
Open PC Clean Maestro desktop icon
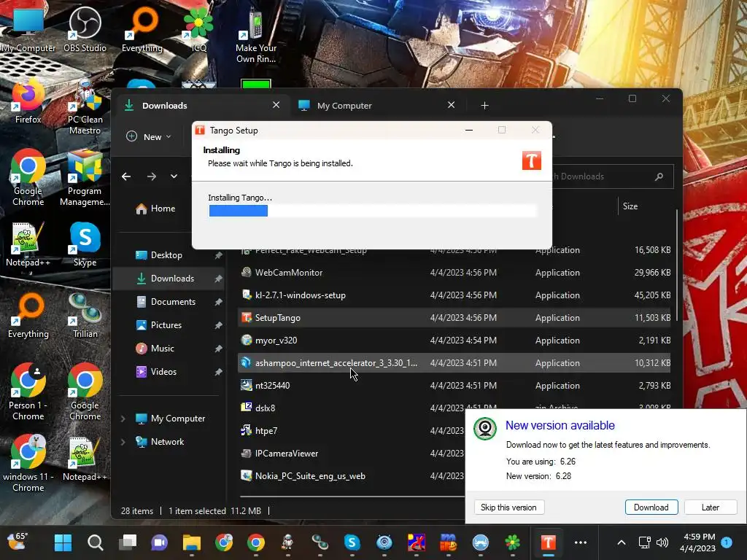pyautogui.click(x=85, y=106)
